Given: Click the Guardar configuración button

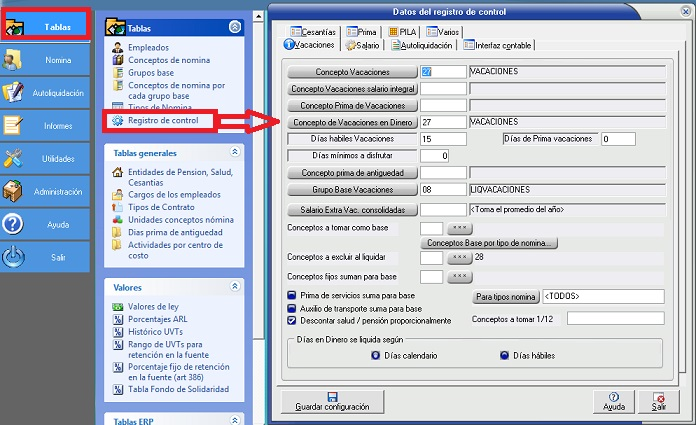Looking at the screenshot, I should tap(333, 401).
